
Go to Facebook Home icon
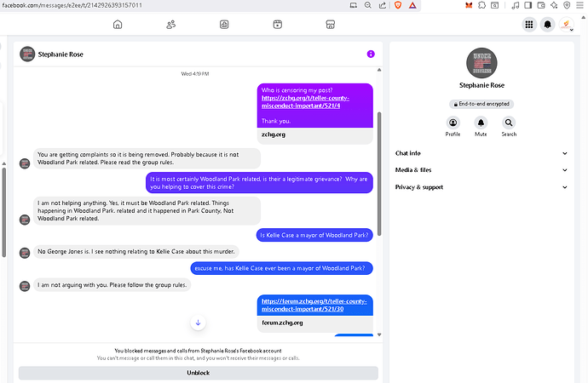coord(118,25)
